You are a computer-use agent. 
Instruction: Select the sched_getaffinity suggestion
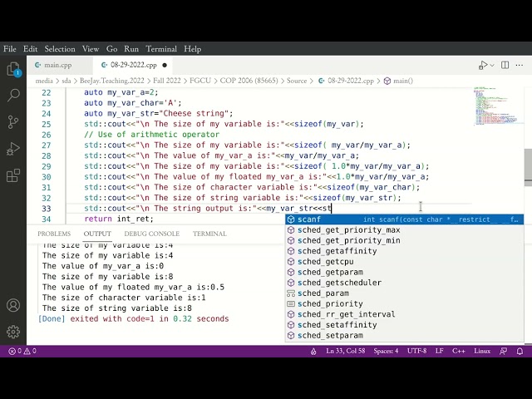click(405, 251)
